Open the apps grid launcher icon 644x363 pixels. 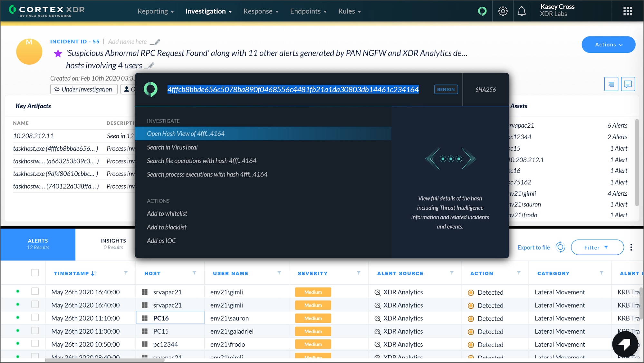(x=628, y=11)
